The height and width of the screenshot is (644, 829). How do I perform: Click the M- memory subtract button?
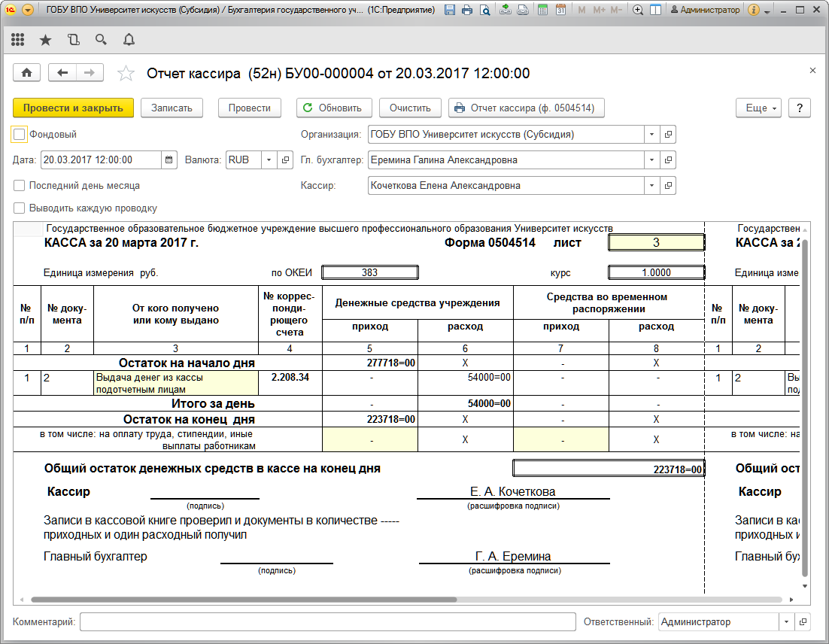(x=616, y=10)
